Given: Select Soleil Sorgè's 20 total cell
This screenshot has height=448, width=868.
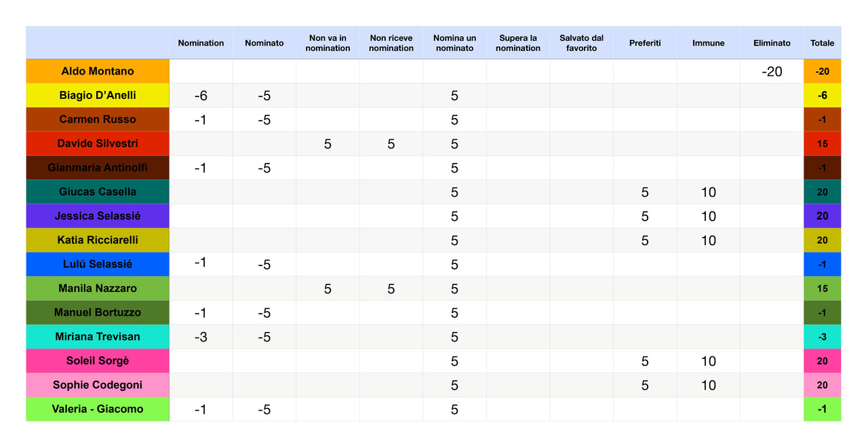Looking at the screenshot, I should point(823,361).
